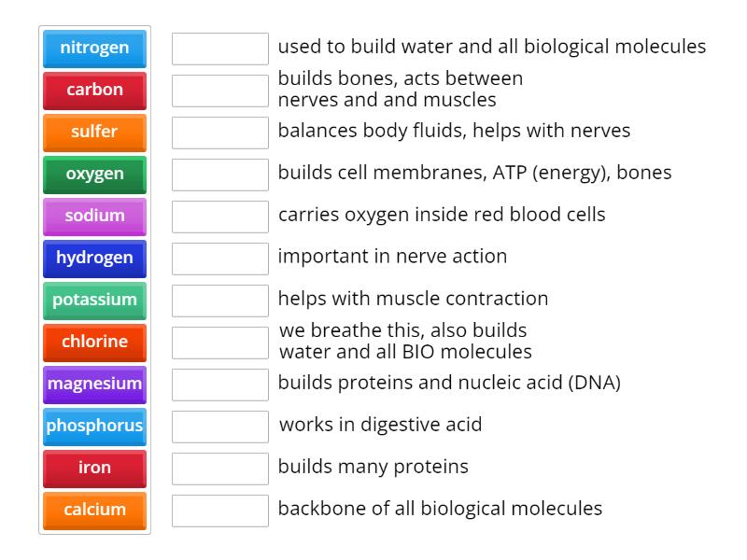Click the answer box for 'carries oxygen' clue
This screenshot has width=747, height=560.
point(219,216)
